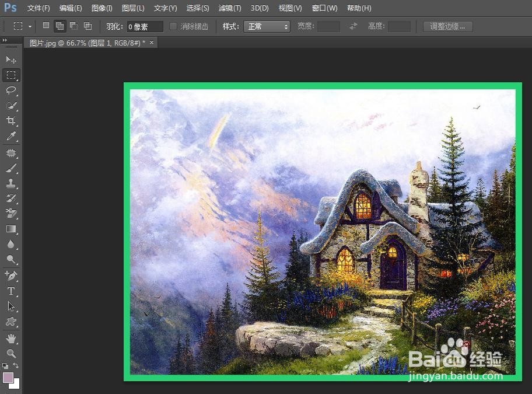Select the Quick Selection tool
The image size is (532, 394).
(x=11, y=106)
